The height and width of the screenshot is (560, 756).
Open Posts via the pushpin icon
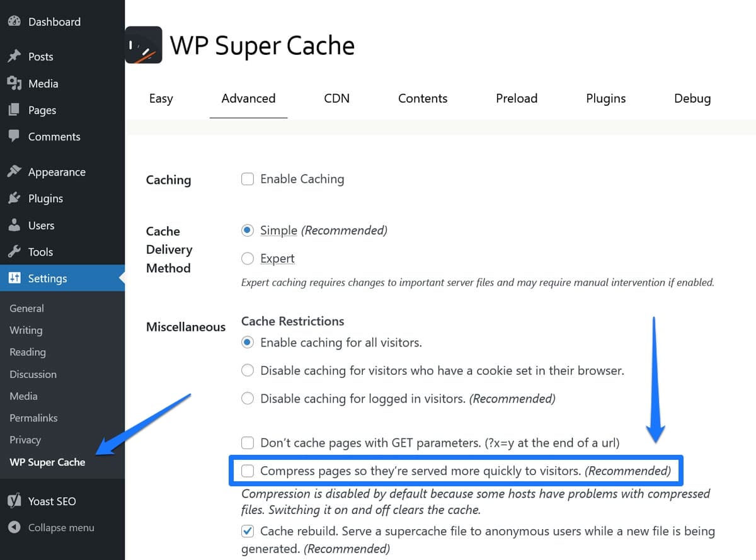(x=14, y=57)
